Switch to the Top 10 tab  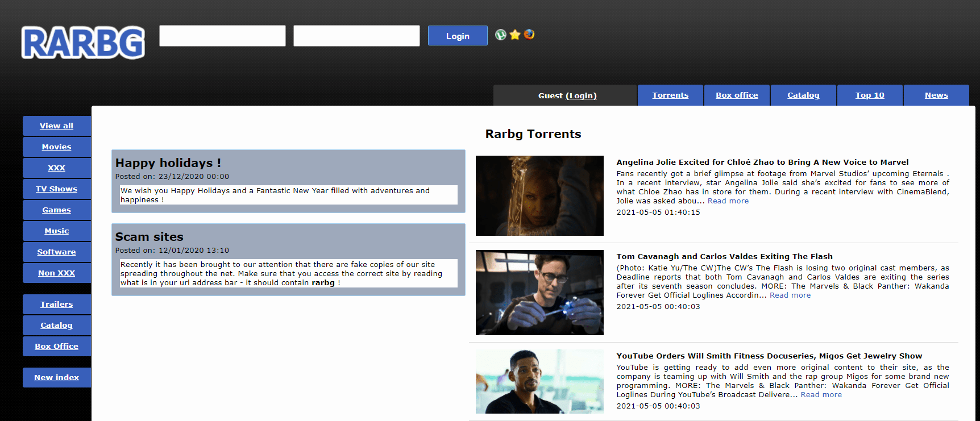point(870,95)
